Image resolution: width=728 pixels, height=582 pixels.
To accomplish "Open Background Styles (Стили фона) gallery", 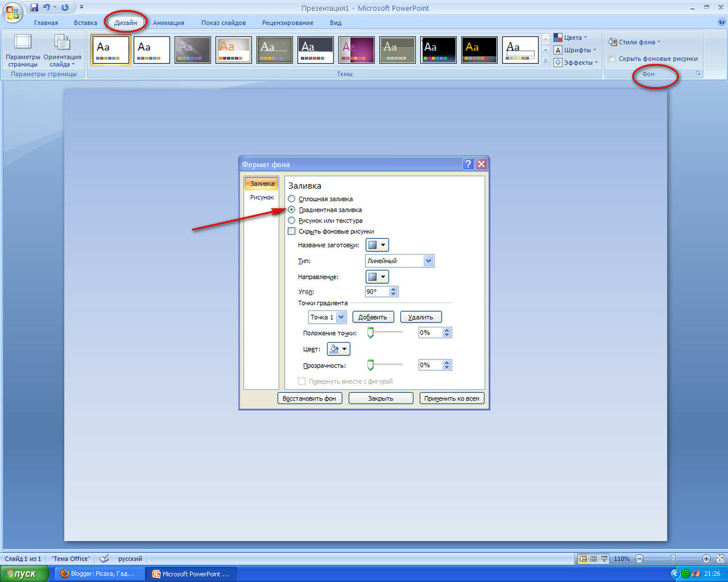I will point(635,42).
